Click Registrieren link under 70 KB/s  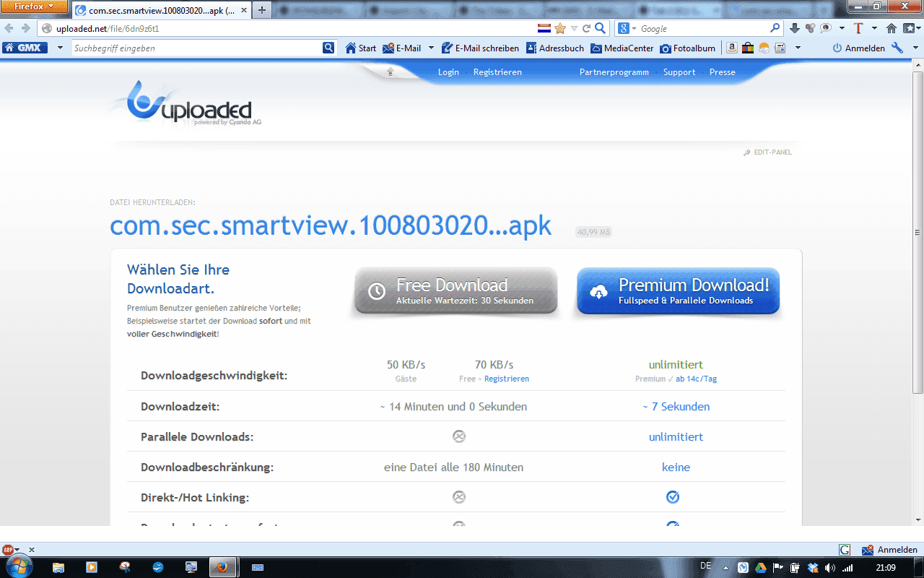tap(507, 379)
